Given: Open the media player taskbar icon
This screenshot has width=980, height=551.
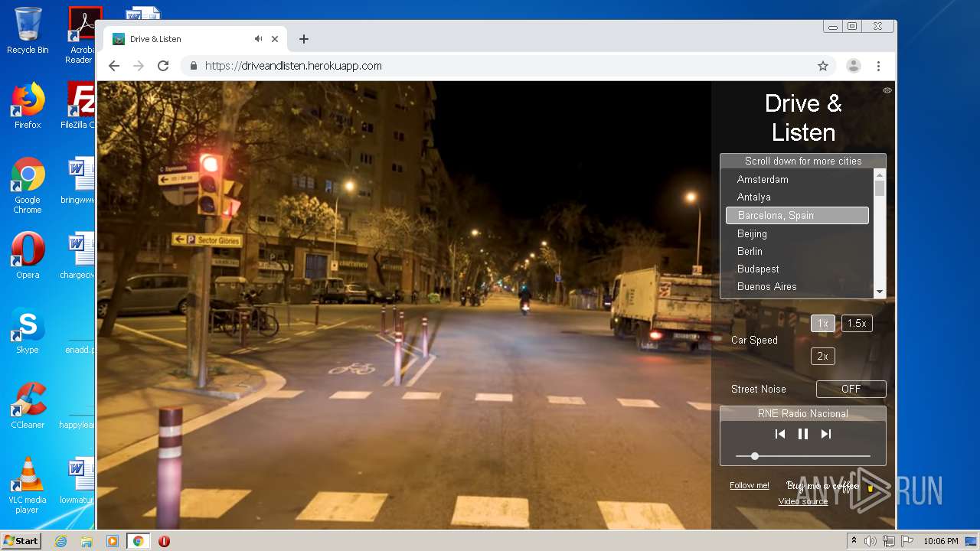Looking at the screenshot, I should (113, 541).
